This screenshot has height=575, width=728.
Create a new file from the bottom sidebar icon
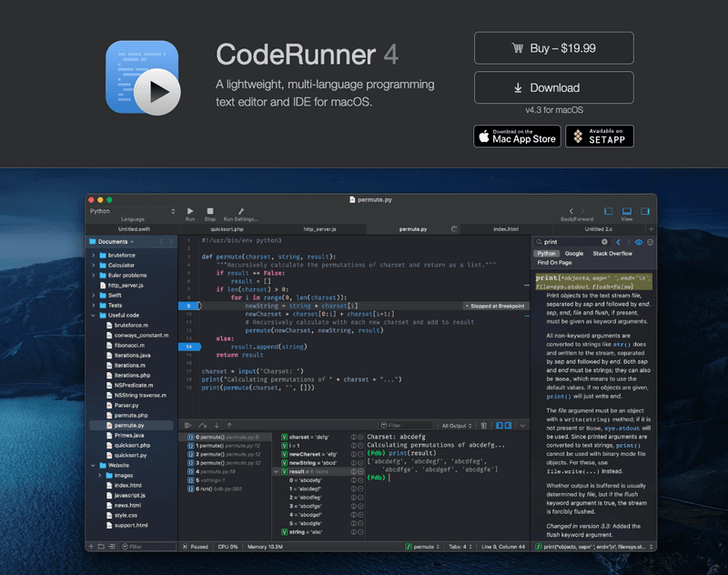(91, 547)
